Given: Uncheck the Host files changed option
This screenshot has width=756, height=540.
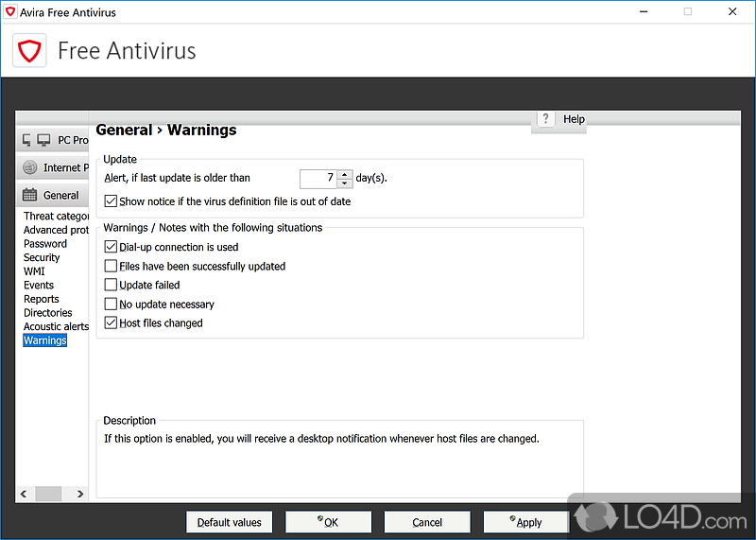Looking at the screenshot, I should pyautogui.click(x=111, y=323).
